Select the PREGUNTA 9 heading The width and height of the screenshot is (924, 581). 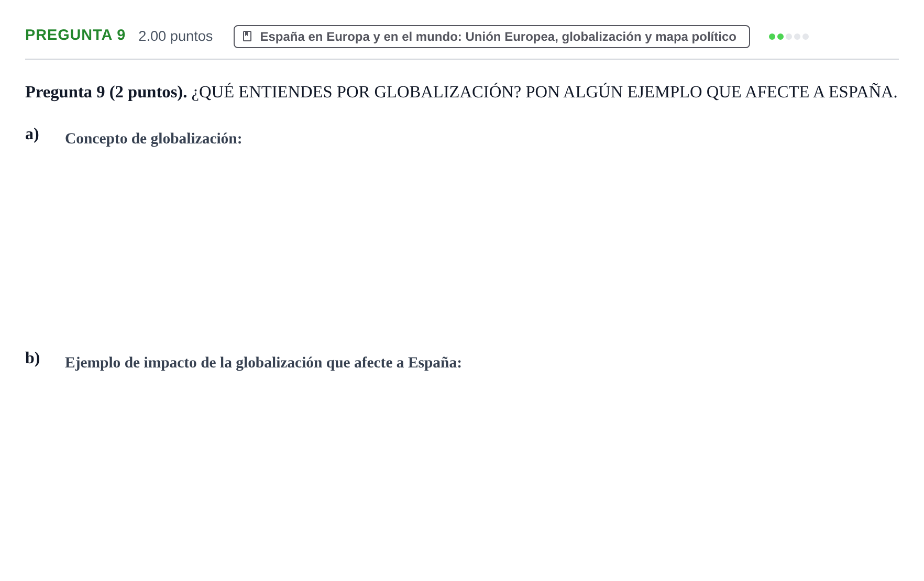tap(75, 35)
